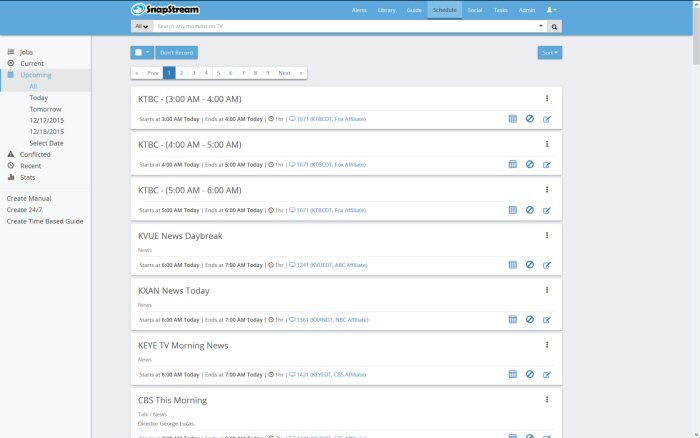The image size is (700, 438).
Task: Open the Sort dropdown
Action: click(x=550, y=53)
